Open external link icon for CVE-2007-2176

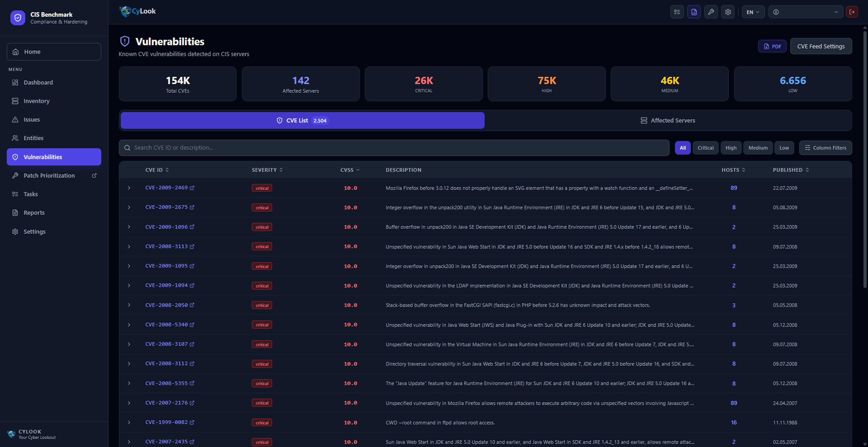(192, 403)
